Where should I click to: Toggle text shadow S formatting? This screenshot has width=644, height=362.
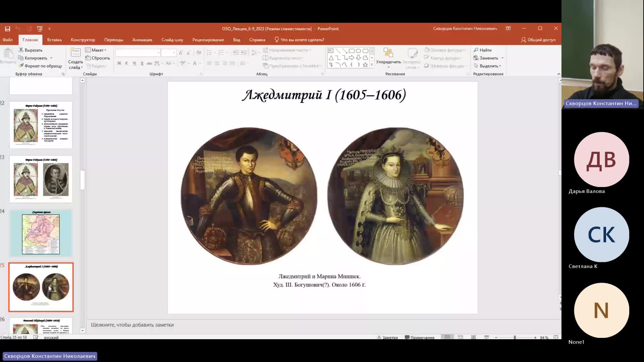point(142,63)
